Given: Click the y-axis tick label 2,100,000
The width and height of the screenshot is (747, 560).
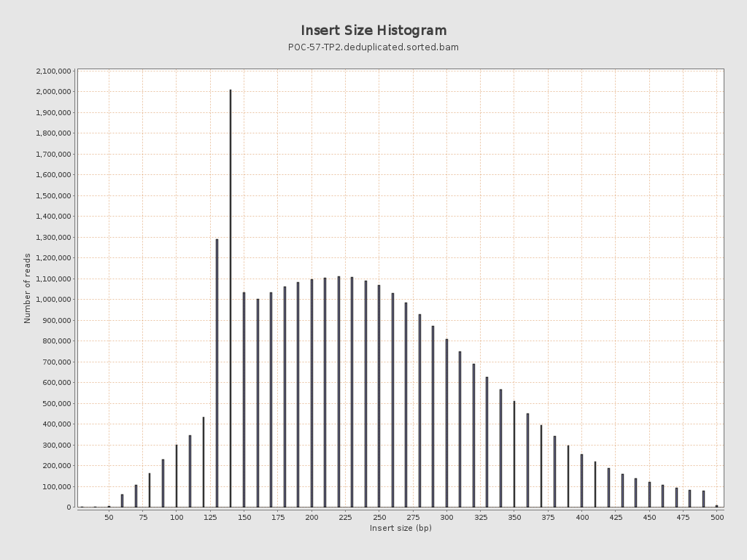Looking at the screenshot, I should point(54,71).
